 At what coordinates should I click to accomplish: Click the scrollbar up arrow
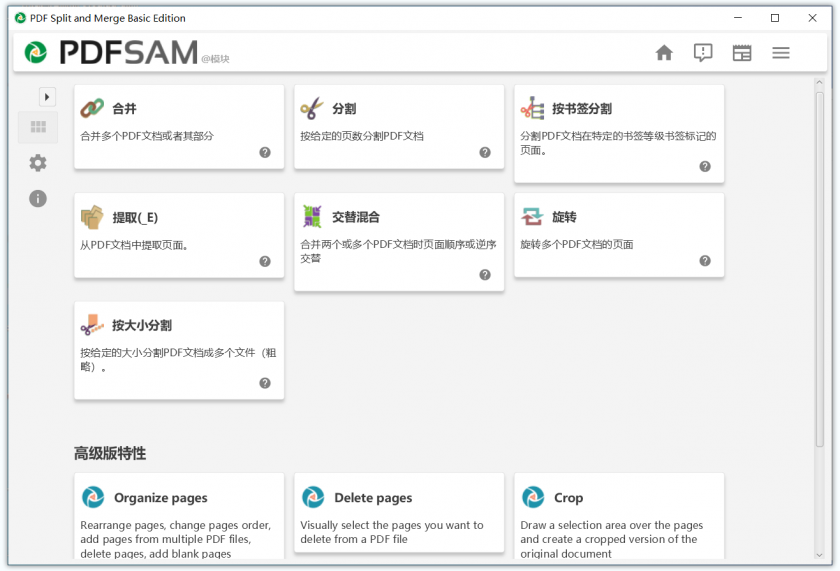(x=819, y=83)
